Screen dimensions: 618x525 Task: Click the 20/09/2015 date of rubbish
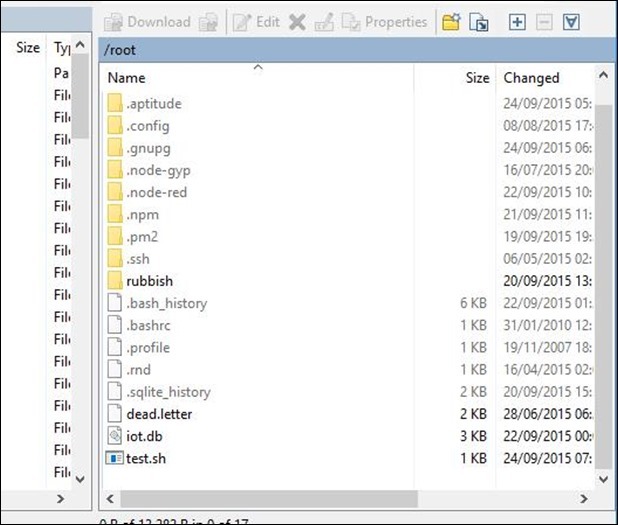click(547, 281)
